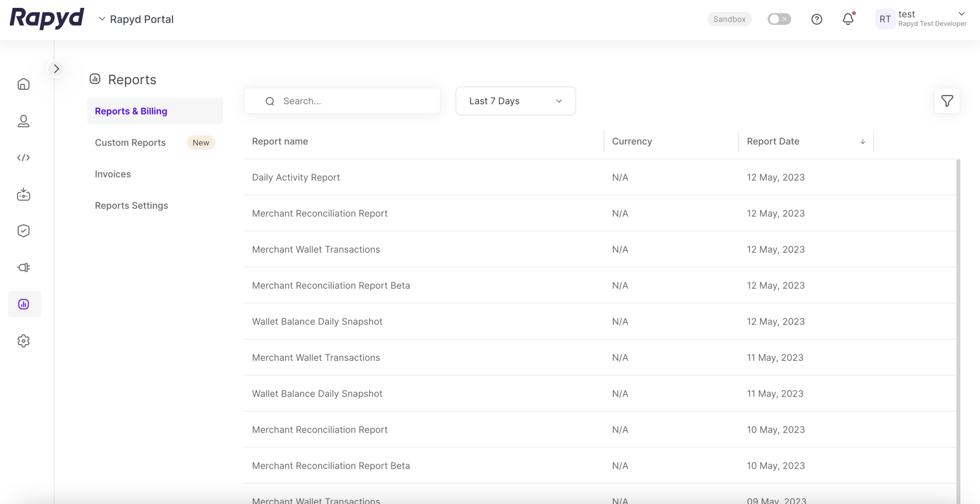Open the Home icon in sidebar
The image size is (980, 504).
click(24, 84)
